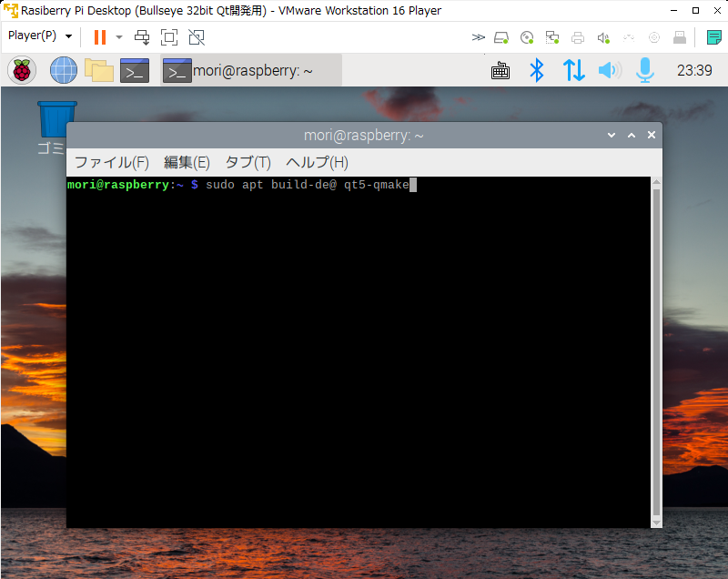Open the Raspberry Pi applications menu
Image resolution: width=728 pixels, height=579 pixels.
click(22, 71)
